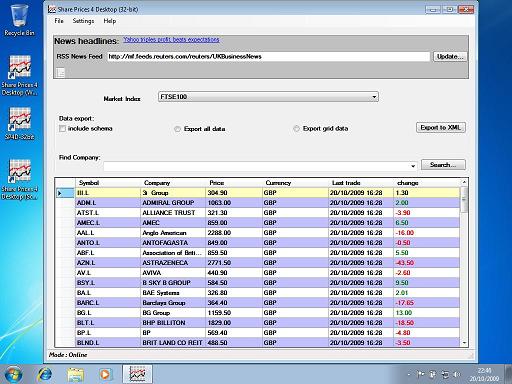Open the Recycle Bin desktop icon
The height and width of the screenshot is (384, 512).
19,19
